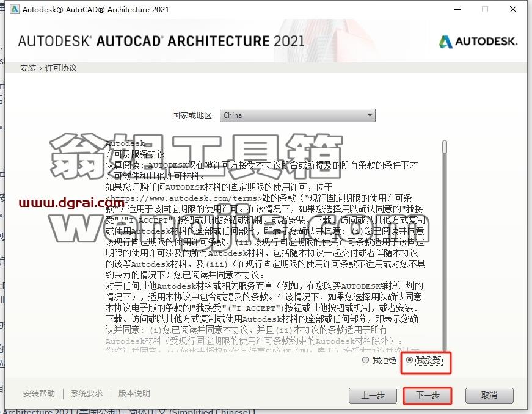Screen dimensions: 532x414
Task: Click the 许可及服务协议 heading in the agreement
Action: click(x=135, y=154)
